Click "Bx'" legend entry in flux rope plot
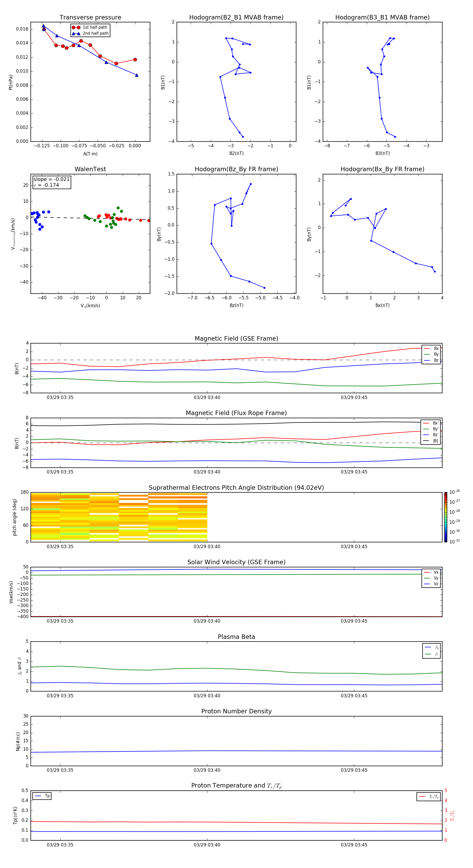 [x=431, y=423]
